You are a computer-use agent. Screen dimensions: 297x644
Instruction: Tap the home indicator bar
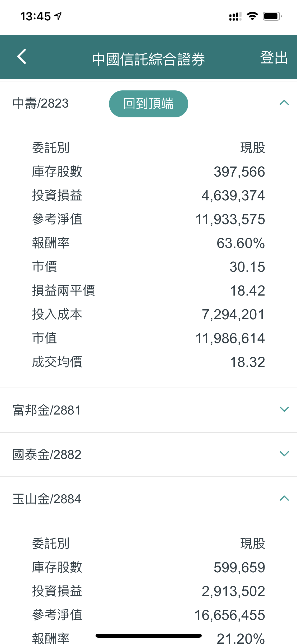click(148, 636)
